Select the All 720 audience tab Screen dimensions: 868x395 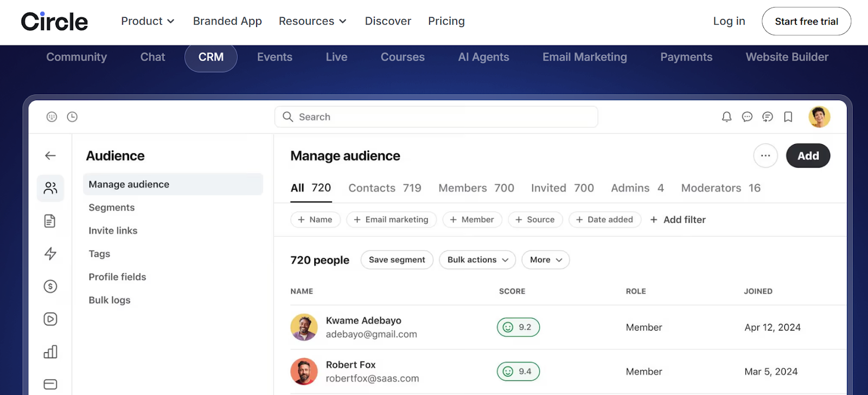pyautogui.click(x=311, y=188)
